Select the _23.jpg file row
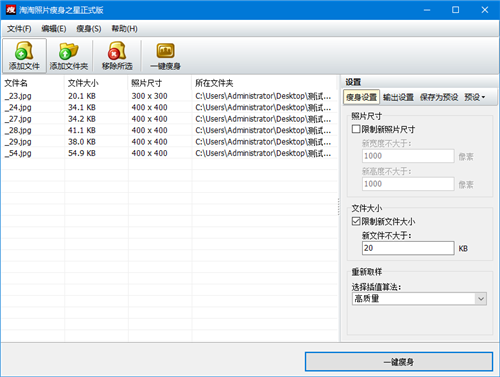500x377 pixels. pyautogui.click(x=168, y=96)
